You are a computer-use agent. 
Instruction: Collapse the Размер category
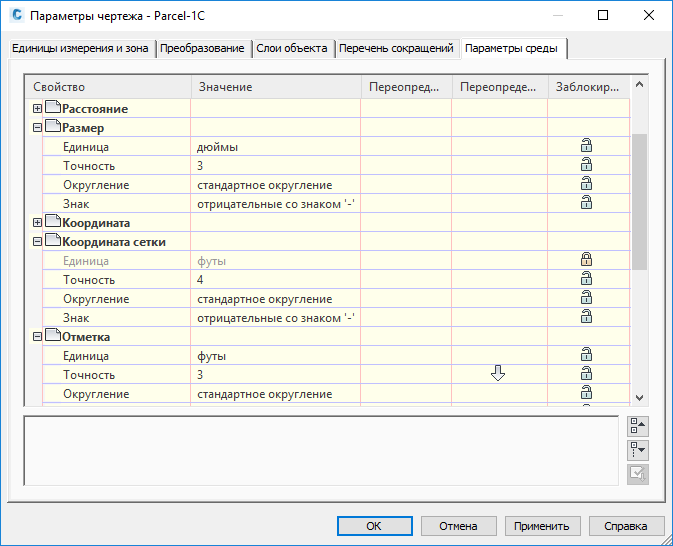38,128
